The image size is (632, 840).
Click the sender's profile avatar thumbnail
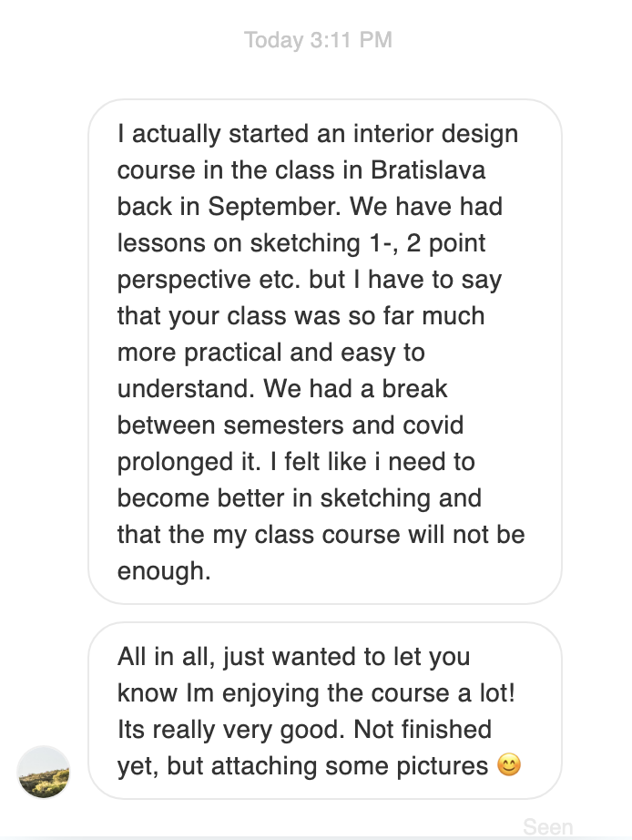pyautogui.click(x=44, y=772)
